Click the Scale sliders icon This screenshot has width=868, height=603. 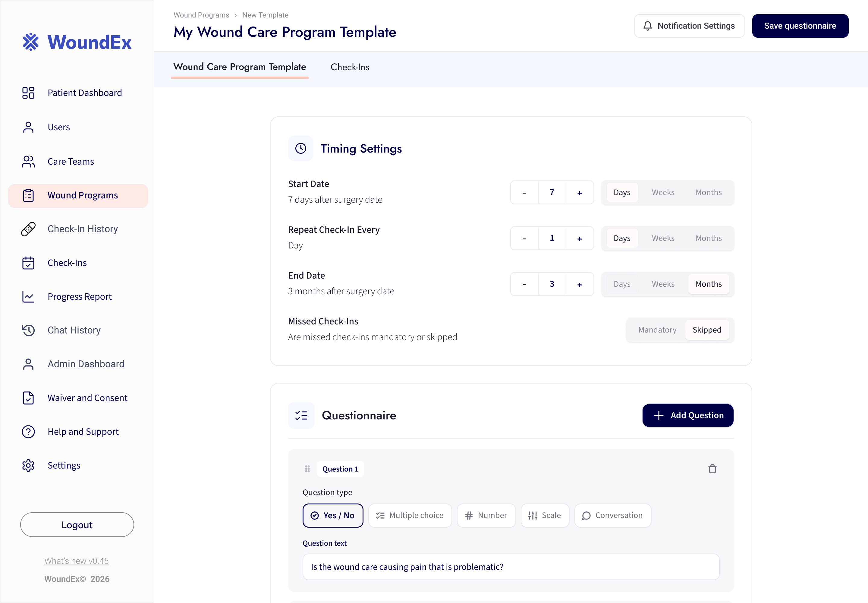tap(533, 515)
